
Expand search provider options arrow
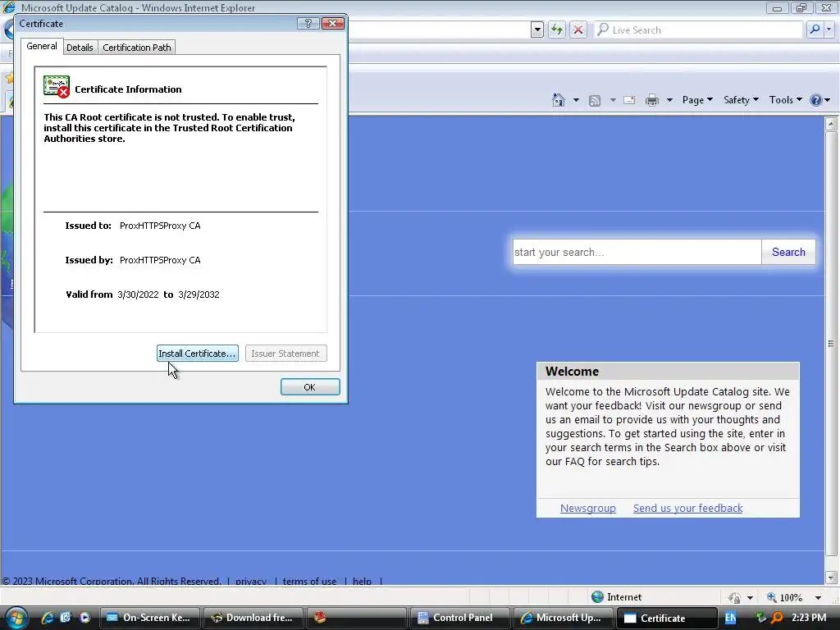(x=829, y=30)
